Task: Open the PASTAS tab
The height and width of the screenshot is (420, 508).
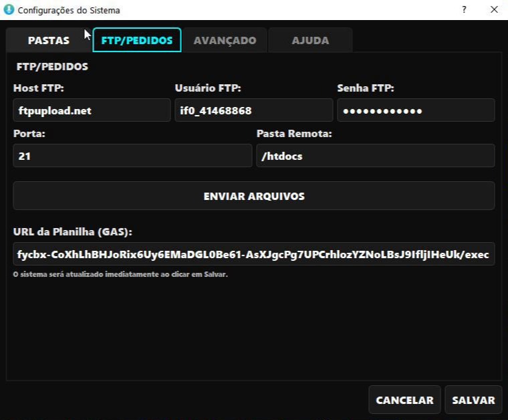Action: (x=49, y=40)
